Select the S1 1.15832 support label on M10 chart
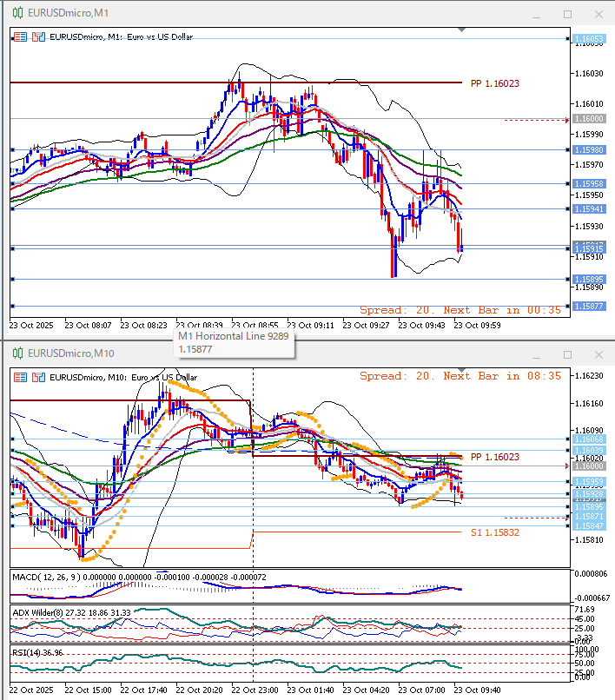This screenshot has height=700, width=615. (x=495, y=532)
